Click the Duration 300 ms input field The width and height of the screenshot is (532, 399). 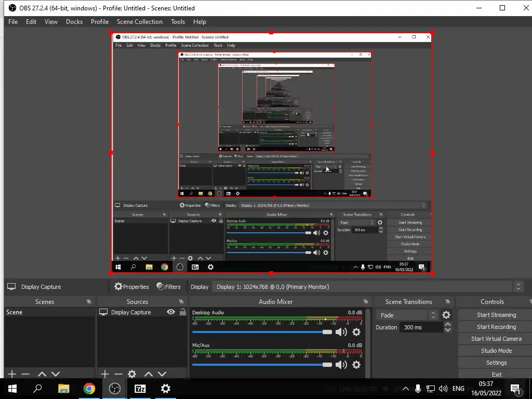pyautogui.click(x=422, y=327)
